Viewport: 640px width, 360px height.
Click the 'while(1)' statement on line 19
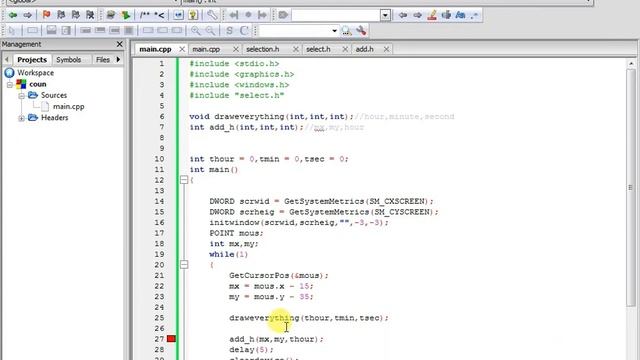pyautogui.click(x=229, y=254)
